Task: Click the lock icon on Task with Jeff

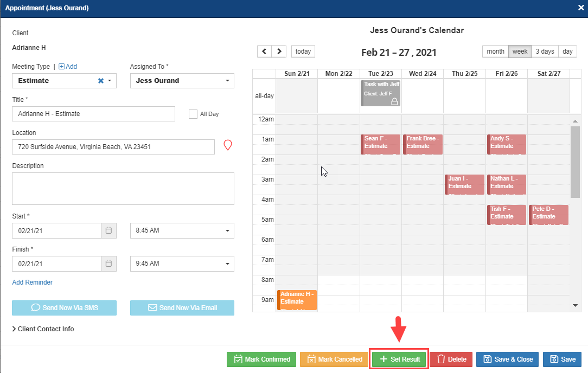Action: point(394,101)
